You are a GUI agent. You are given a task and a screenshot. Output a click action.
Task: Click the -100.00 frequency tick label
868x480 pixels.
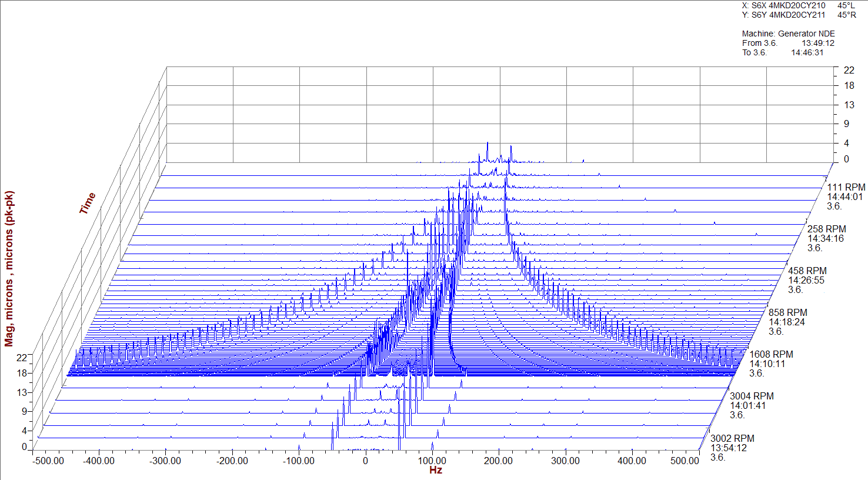(298, 461)
